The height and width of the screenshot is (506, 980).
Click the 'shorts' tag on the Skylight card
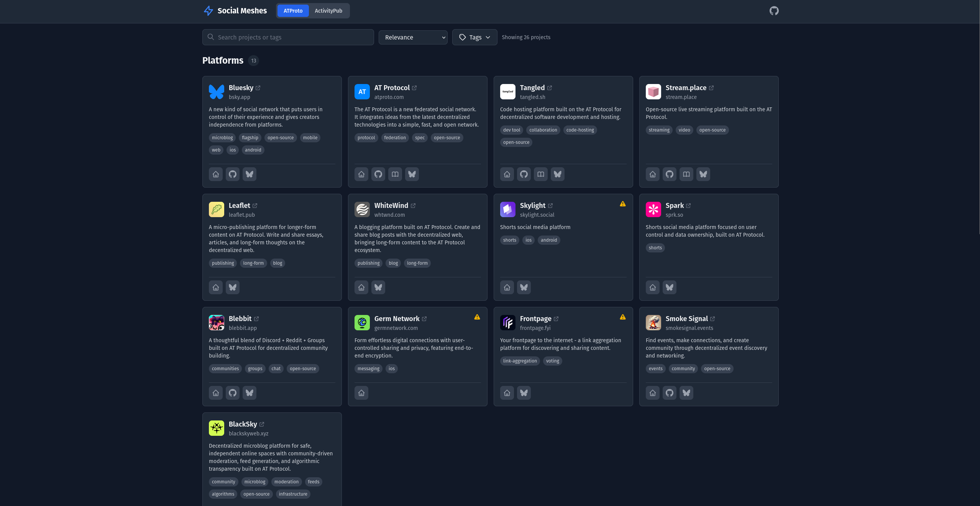tap(509, 240)
